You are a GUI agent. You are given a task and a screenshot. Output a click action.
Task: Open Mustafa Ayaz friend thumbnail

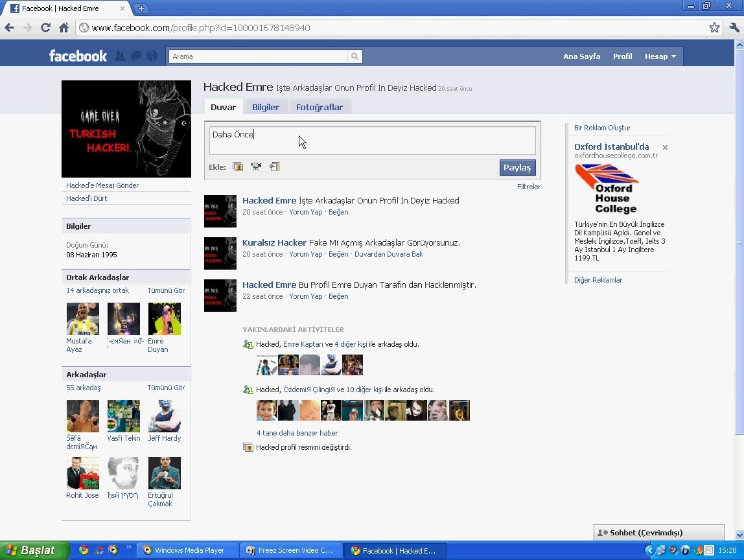click(82, 319)
